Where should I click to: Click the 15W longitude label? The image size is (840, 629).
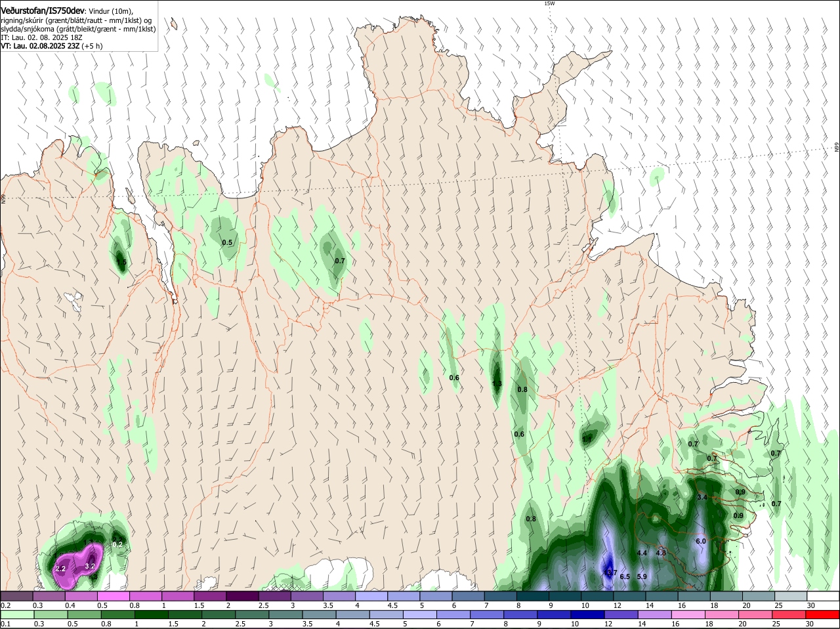coord(549,3)
